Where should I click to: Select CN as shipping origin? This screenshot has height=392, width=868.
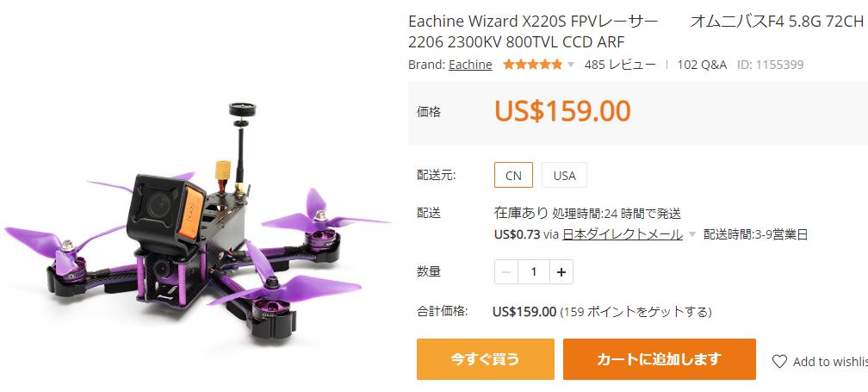(514, 176)
